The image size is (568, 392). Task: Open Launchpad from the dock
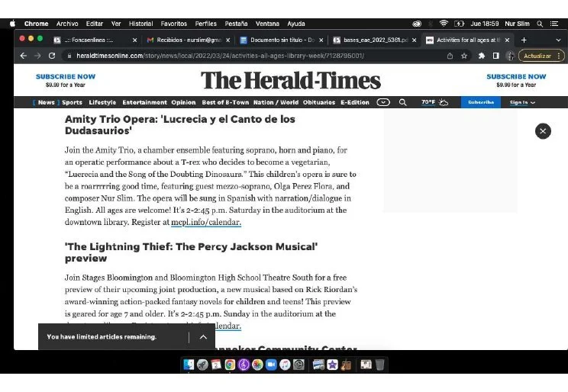[x=202, y=365]
